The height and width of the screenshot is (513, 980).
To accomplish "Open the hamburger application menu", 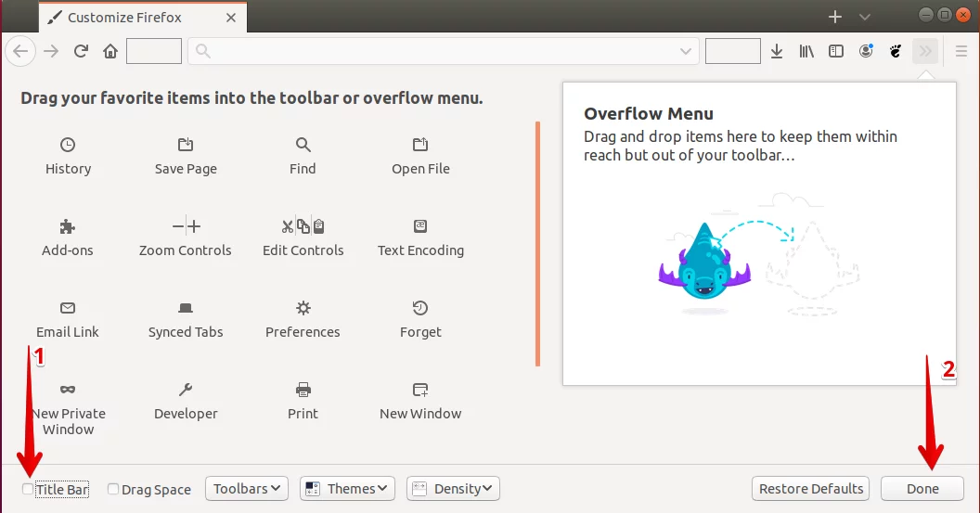I will [x=961, y=51].
